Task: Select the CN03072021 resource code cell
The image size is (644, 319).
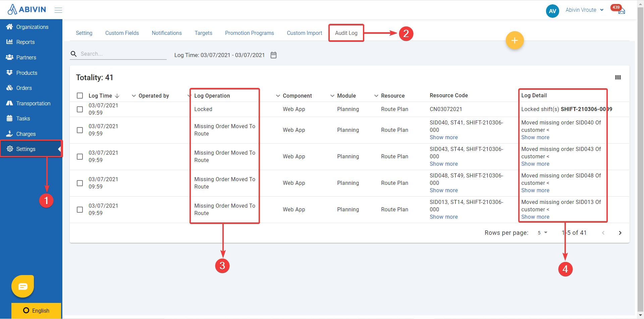Action: (x=446, y=109)
